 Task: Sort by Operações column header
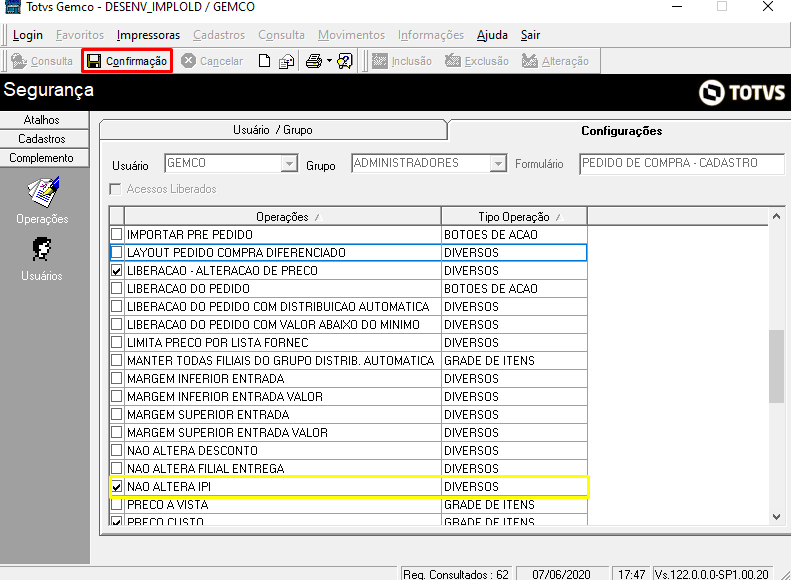click(x=282, y=217)
